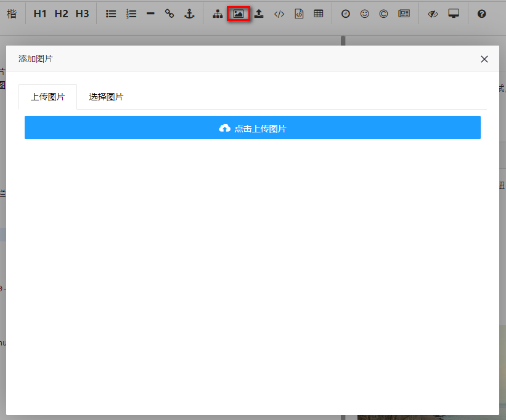Open the help question mark icon
The image size is (506, 420).
(482, 14)
